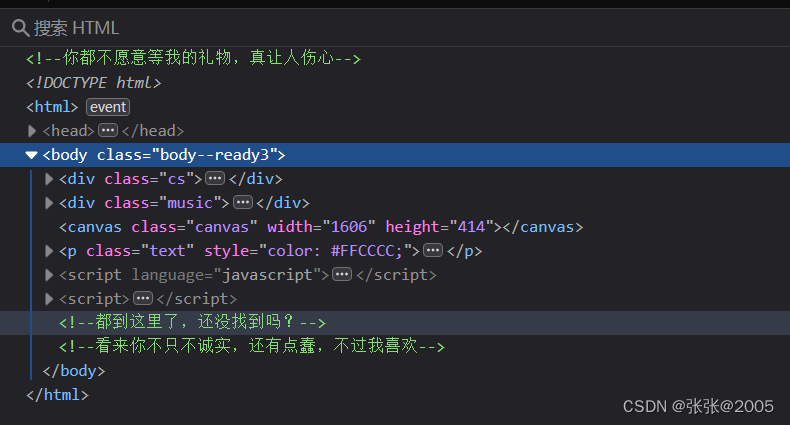Viewport: 790px width, 425px height.
Task: Click the closing /head tag text
Action: [x=153, y=131]
